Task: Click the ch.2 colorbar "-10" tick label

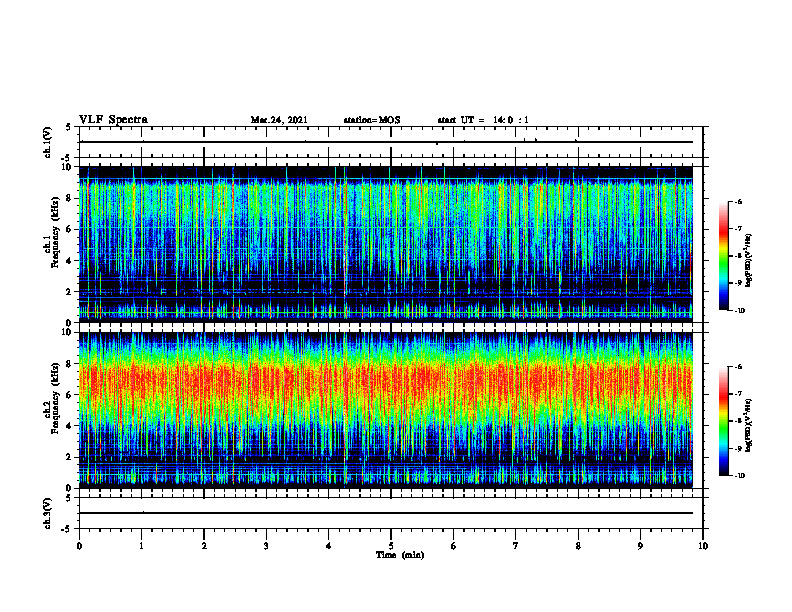Action: (739, 476)
